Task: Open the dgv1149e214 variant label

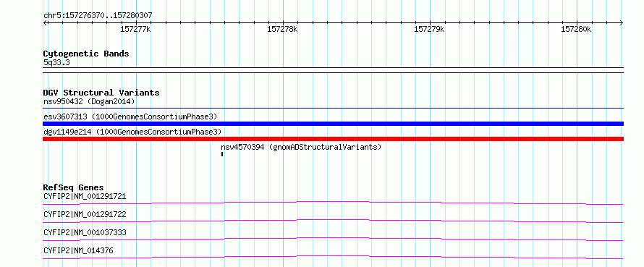Action: [132, 132]
